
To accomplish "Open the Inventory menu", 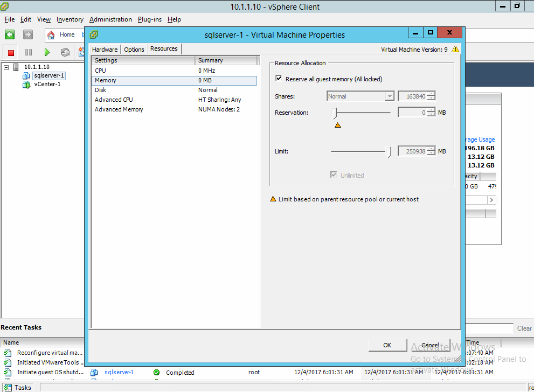I will coord(70,19).
